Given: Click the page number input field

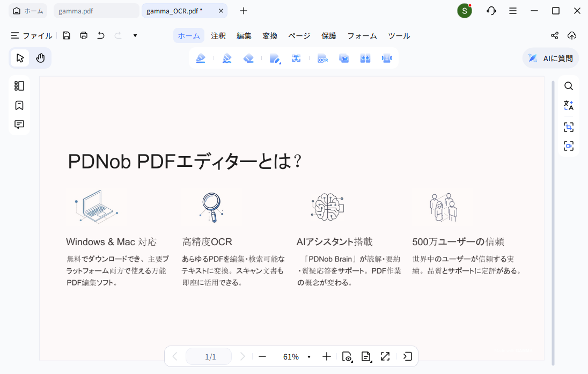Looking at the screenshot, I should click(x=208, y=356).
